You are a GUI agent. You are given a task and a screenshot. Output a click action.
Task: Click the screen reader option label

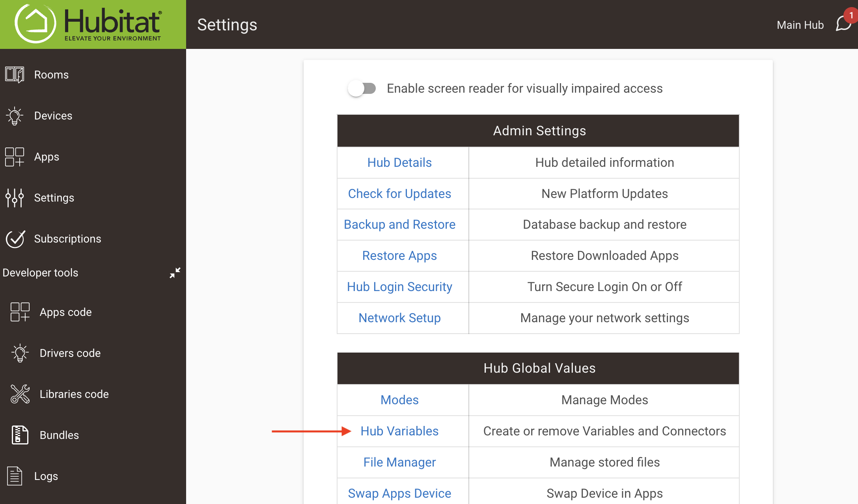click(x=524, y=88)
